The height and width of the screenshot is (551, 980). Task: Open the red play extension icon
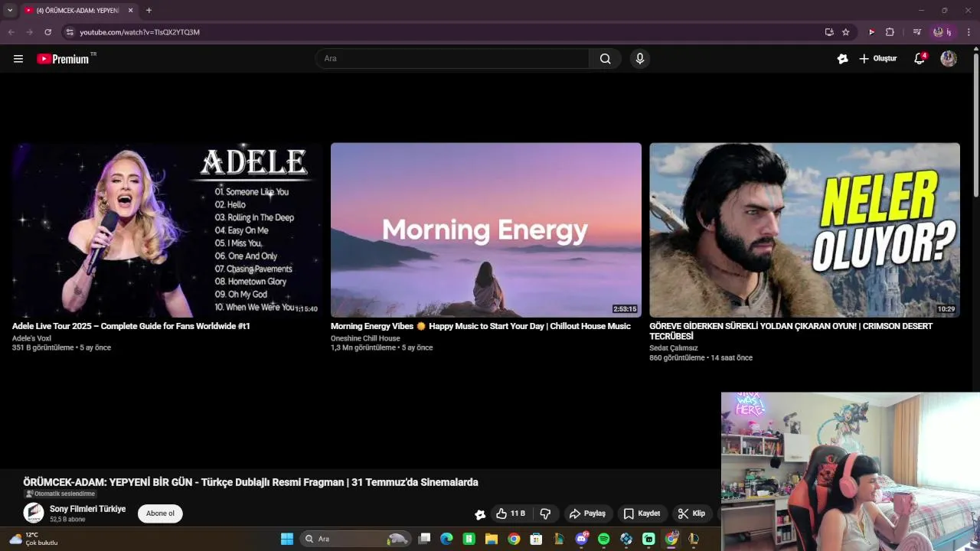pyautogui.click(x=871, y=32)
